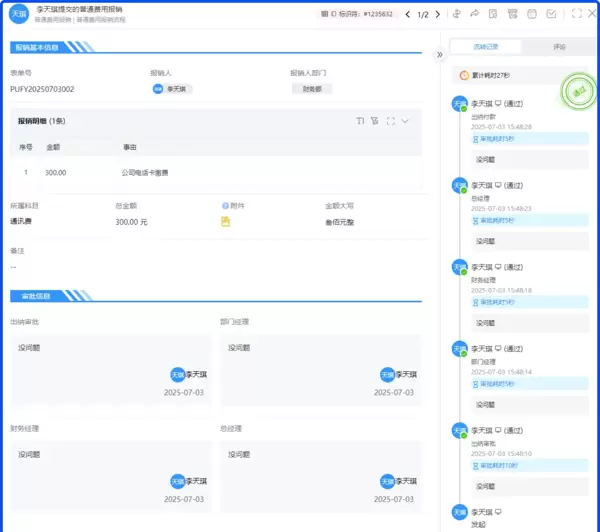Open the yellow attachment file icon

click(x=225, y=221)
